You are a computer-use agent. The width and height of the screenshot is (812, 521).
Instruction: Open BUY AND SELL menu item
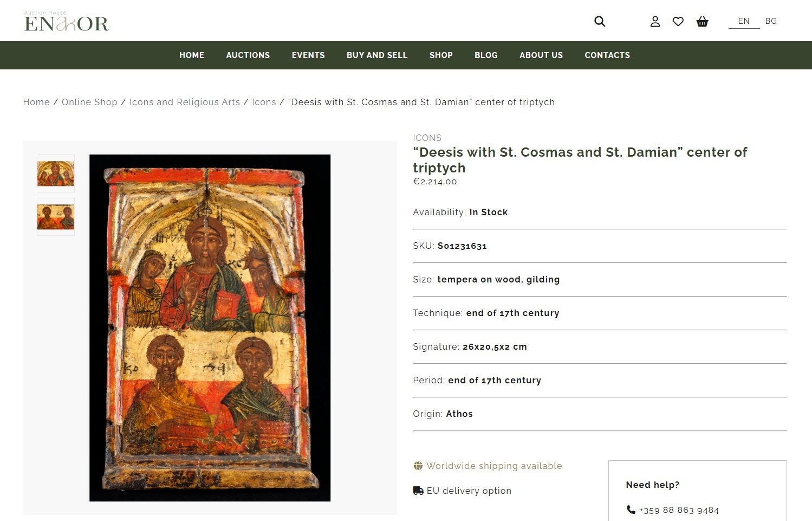tap(377, 55)
